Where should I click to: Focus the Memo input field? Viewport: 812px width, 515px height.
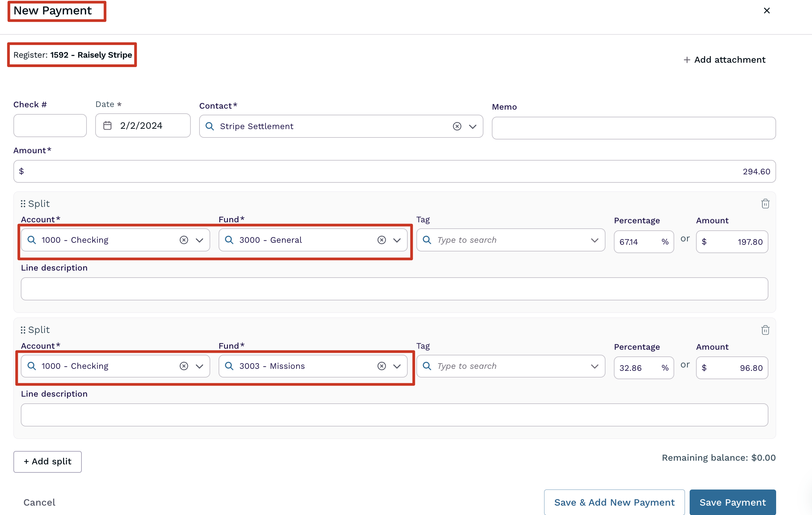(x=633, y=128)
